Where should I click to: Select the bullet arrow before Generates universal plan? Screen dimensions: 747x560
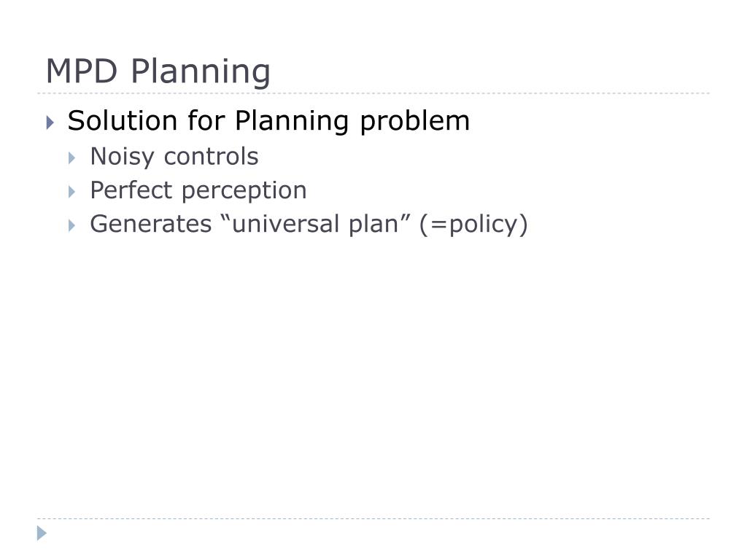72,225
